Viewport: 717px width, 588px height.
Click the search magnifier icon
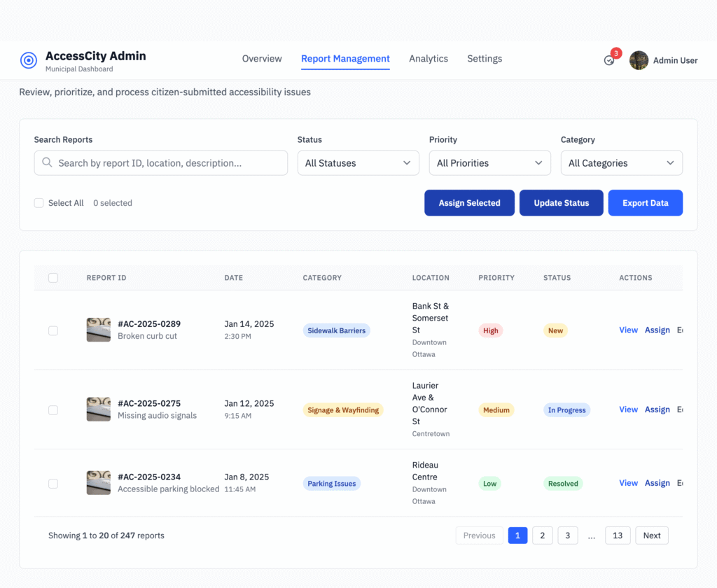pyautogui.click(x=47, y=162)
